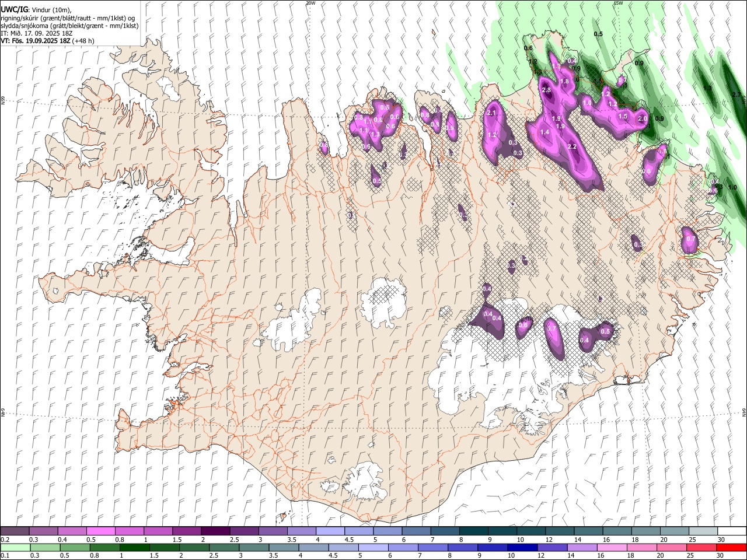Click the 2.0 precipitation value on the map
747x560 pixels.
pyautogui.click(x=643, y=118)
